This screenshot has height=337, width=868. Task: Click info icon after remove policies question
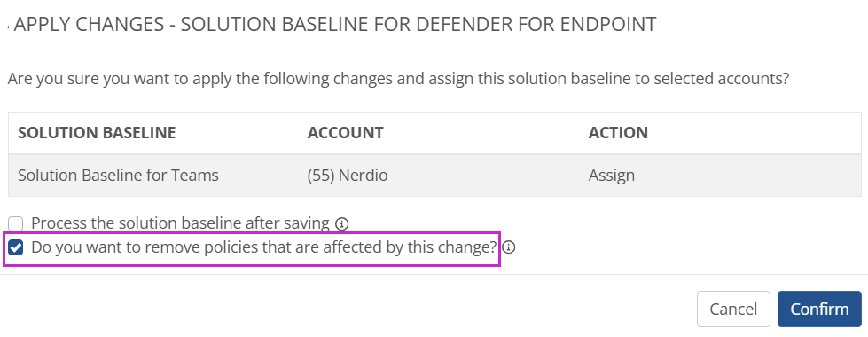point(509,247)
